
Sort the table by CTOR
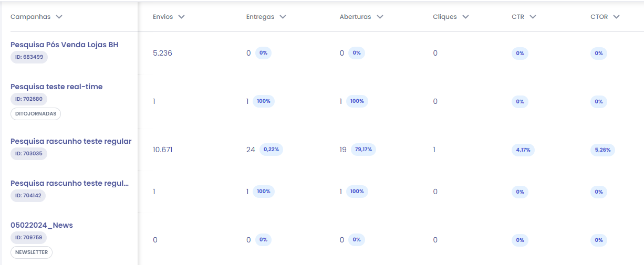point(616,17)
